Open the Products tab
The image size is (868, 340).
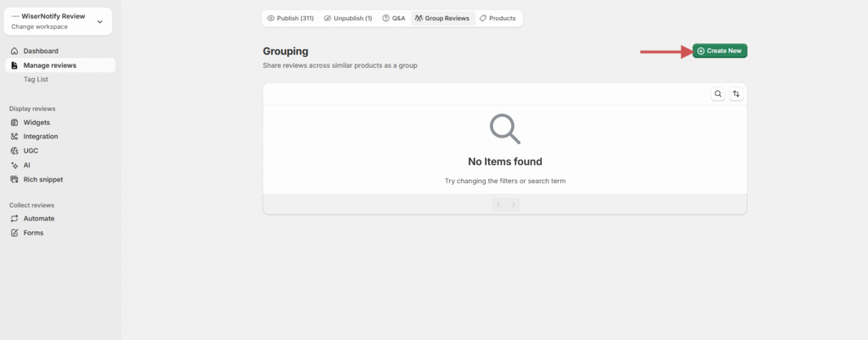point(498,18)
